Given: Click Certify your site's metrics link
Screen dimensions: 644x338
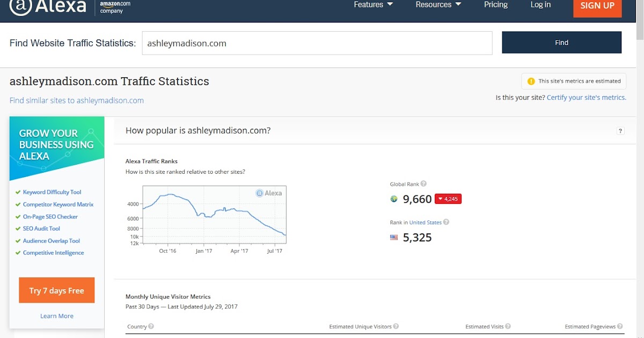Looking at the screenshot, I should (x=587, y=98).
